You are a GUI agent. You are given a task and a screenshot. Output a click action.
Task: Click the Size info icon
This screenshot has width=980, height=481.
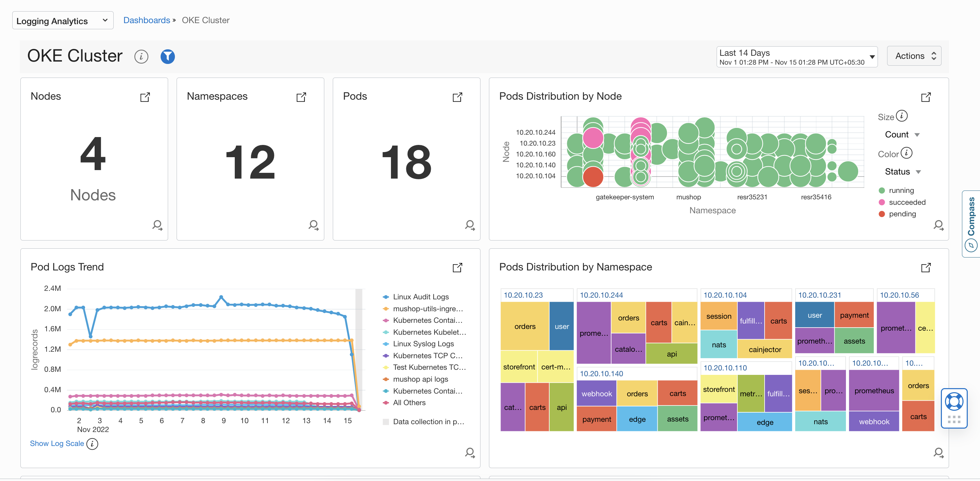(x=902, y=116)
